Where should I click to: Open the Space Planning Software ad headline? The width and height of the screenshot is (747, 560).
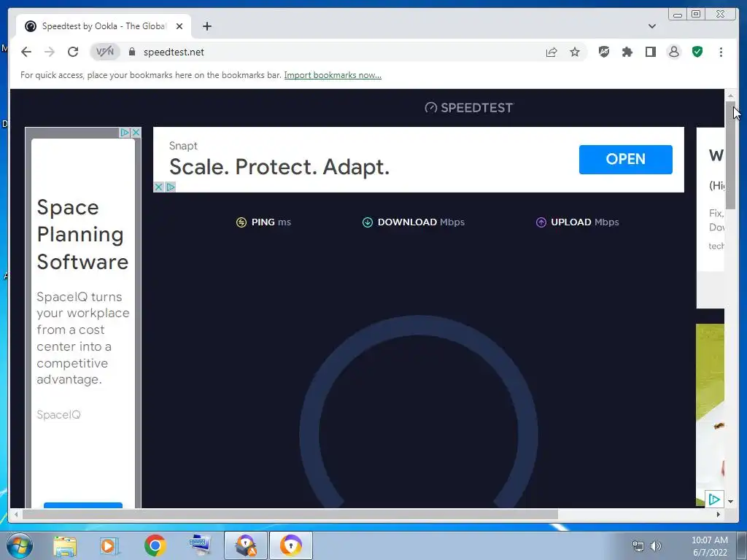(x=82, y=234)
